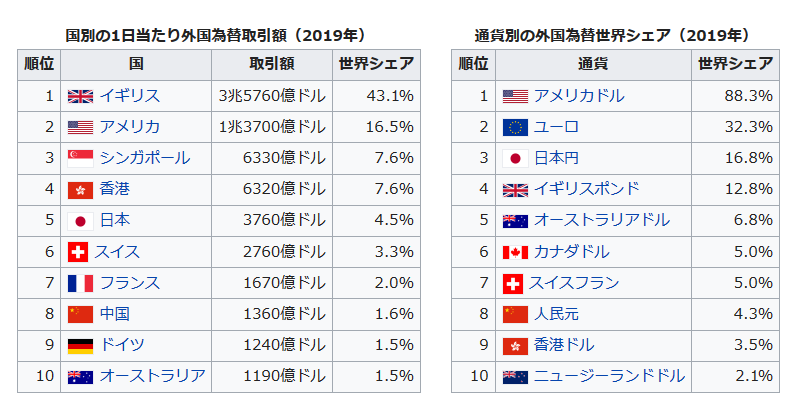Click the US flag beside アメリカドル
This screenshot has width=800, height=411.
tap(515, 96)
